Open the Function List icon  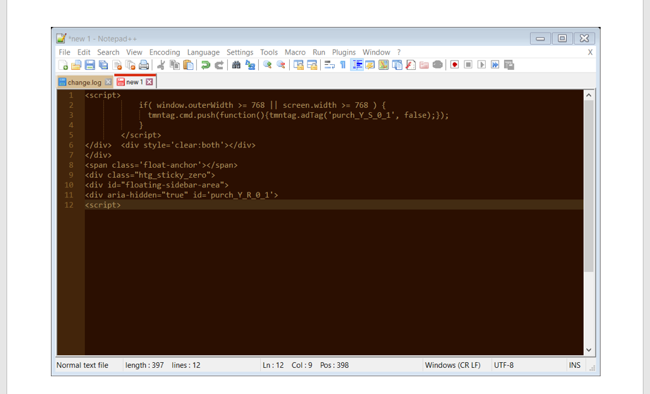point(410,65)
